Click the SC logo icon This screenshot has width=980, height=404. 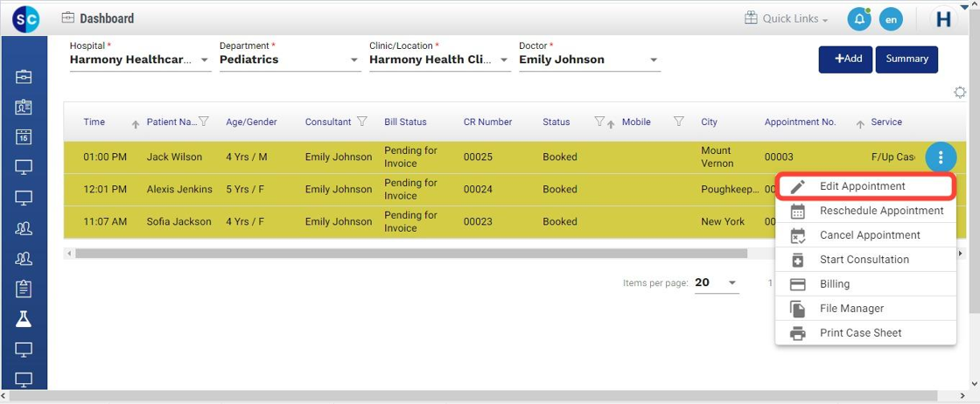[25, 19]
